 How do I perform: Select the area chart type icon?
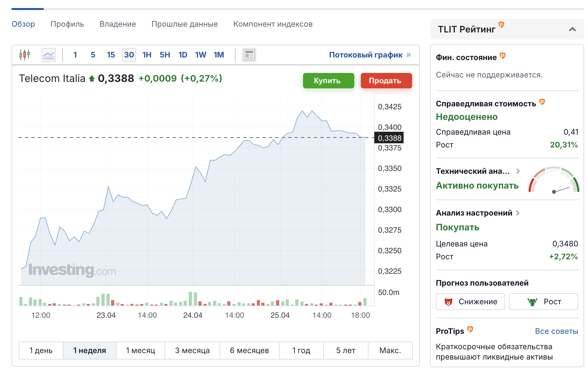pyautogui.click(x=49, y=55)
